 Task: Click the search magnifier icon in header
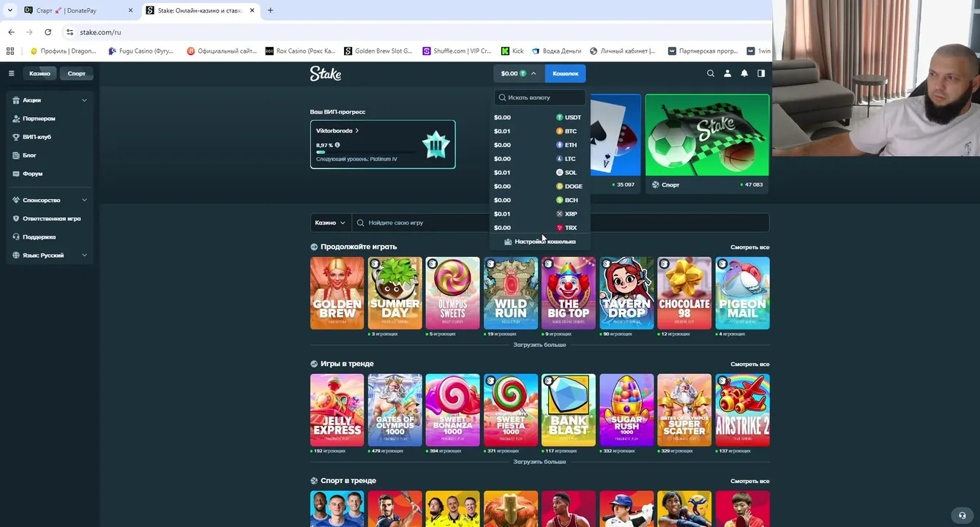711,73
